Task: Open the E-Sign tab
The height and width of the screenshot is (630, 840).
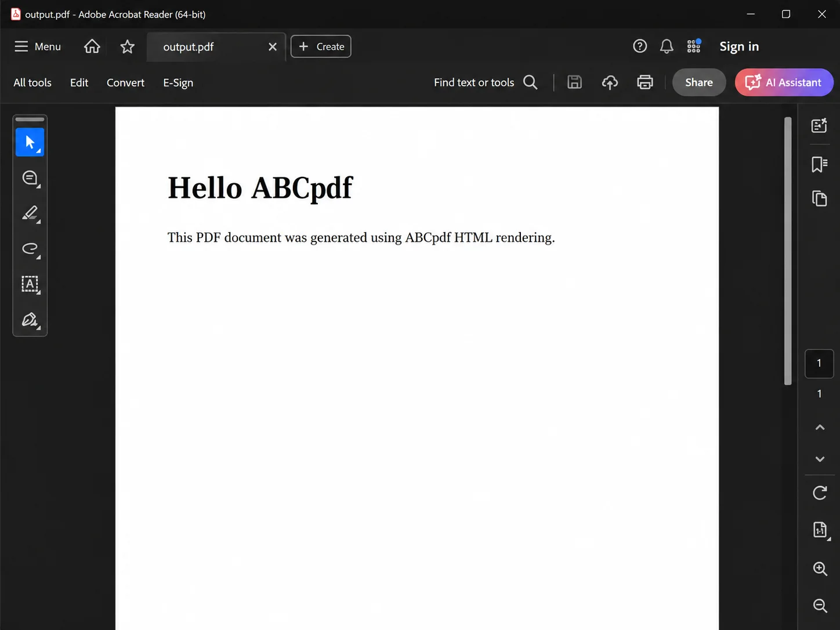Action: (x=178, y=82)
